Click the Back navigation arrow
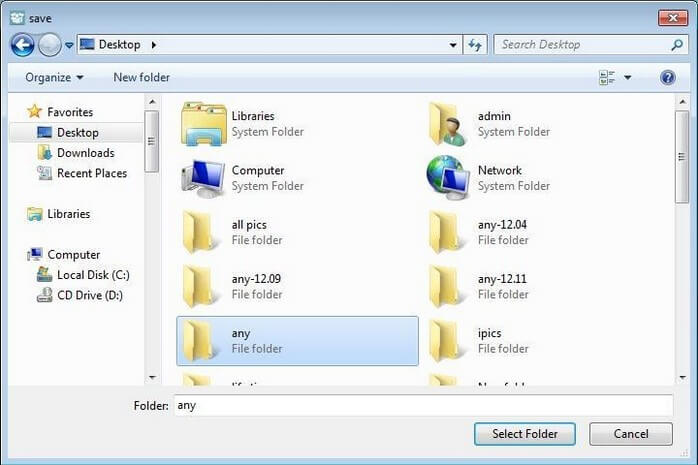The height and width of the screenshot is (465, 698). pyautogui.click(x=22, y=45)
